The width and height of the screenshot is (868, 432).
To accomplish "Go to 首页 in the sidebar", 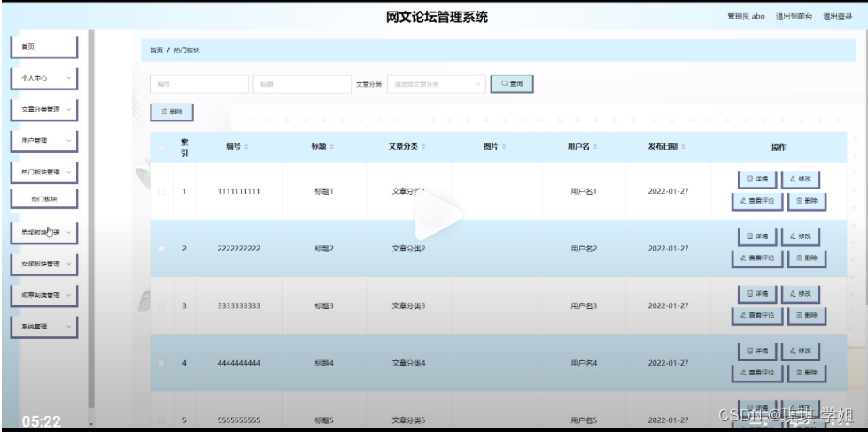I will (x=43, y=47).
